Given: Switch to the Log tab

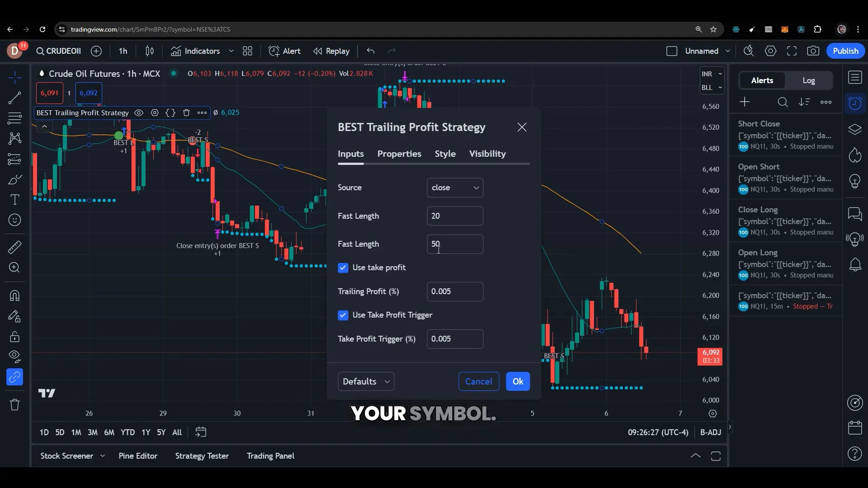Looking at the screenshot, I should [808, 80].
